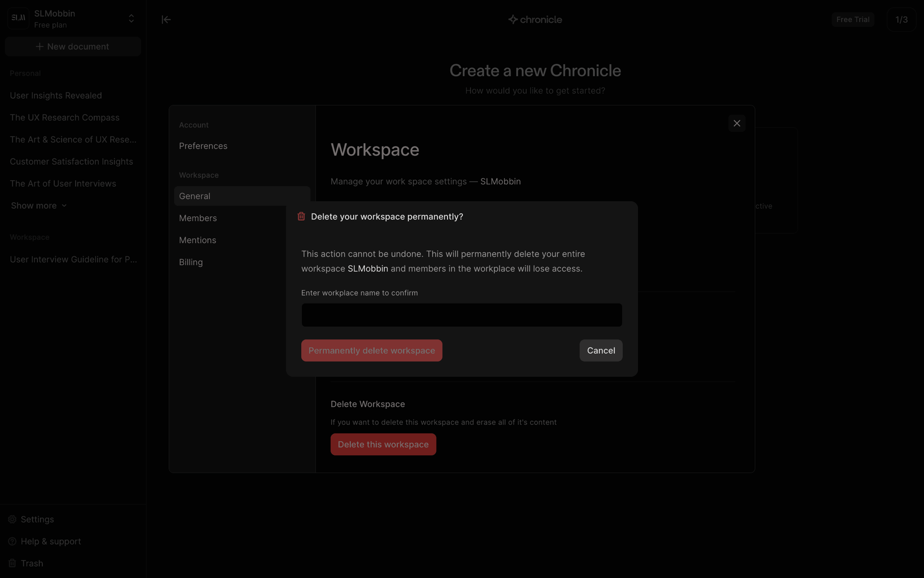Viewport: 924px width, 578px height.
Task: Open Mentions settings section
Action: click(197, 240)
